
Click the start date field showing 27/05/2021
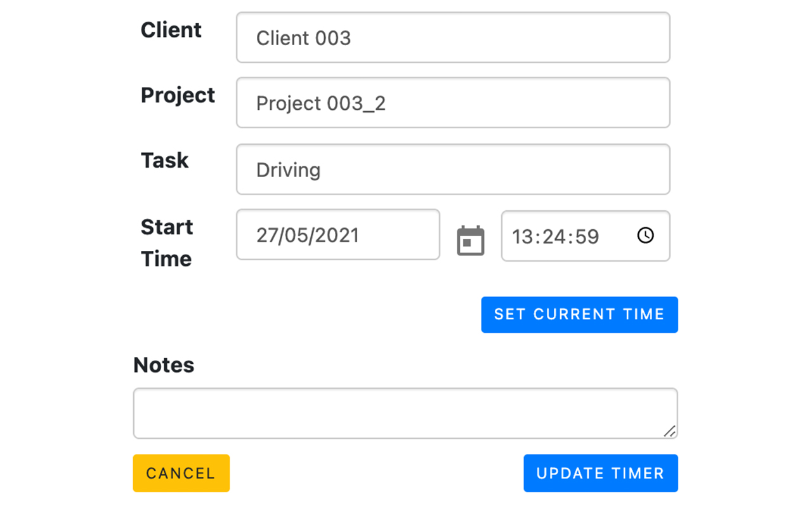coord(337,235)
